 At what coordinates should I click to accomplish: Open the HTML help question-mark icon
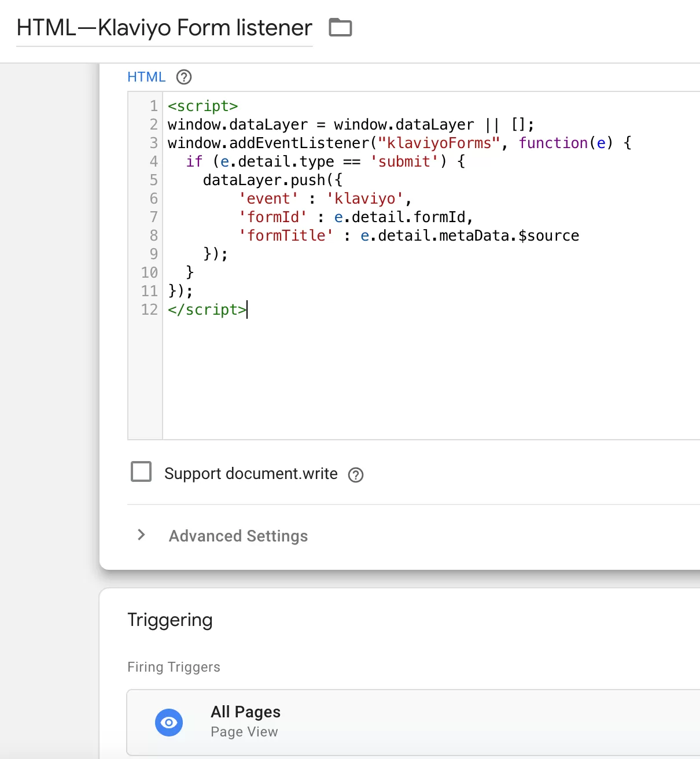click(x=184, y=77)
